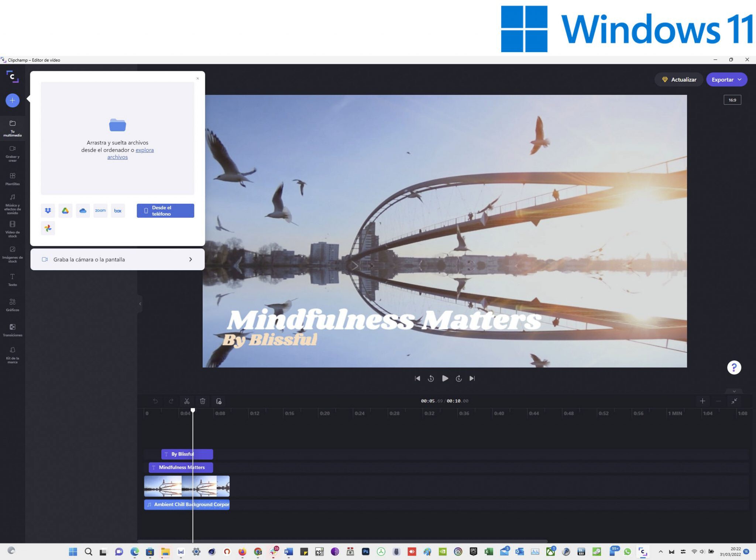Image resolution: width=756 pixels, height=560 pixels.
Task: Open Dropbox import option
Action: coord(48,210)
